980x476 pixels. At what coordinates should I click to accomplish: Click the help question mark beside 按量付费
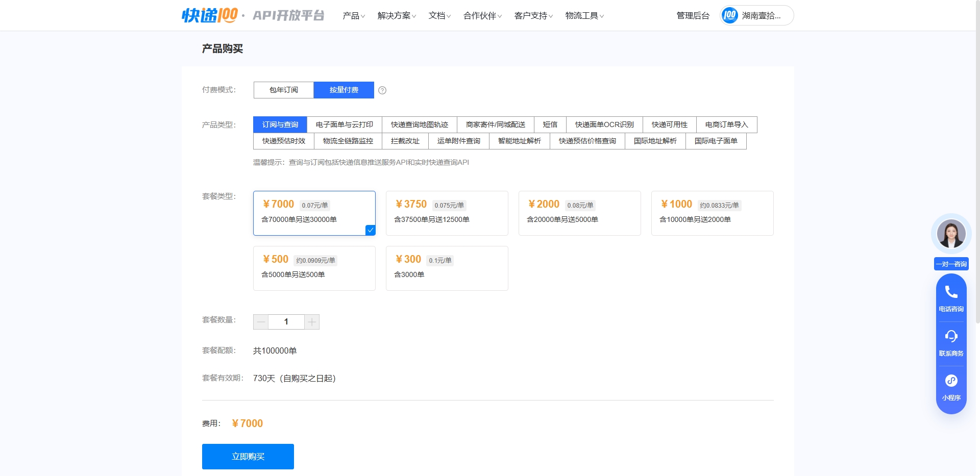[383, 90]
